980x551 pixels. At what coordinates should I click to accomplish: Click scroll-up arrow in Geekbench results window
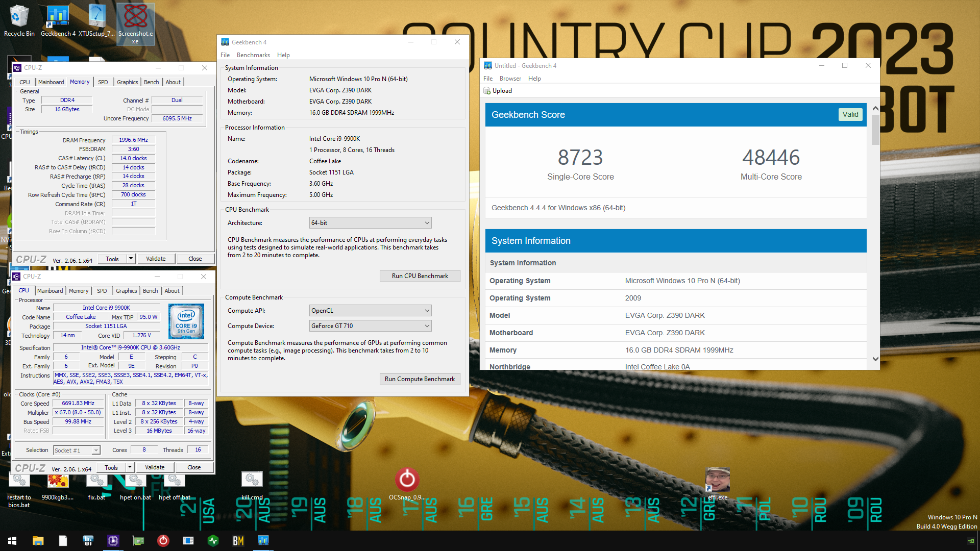(x=875, y=108)
